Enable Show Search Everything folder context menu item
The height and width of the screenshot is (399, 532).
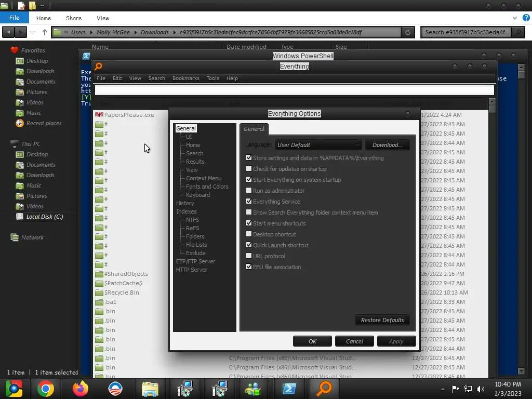pyautogui.click(x=249, y=212)
